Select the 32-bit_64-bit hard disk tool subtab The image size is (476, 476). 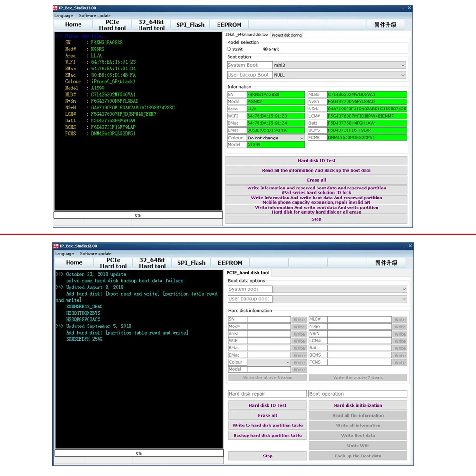(247, 35)
